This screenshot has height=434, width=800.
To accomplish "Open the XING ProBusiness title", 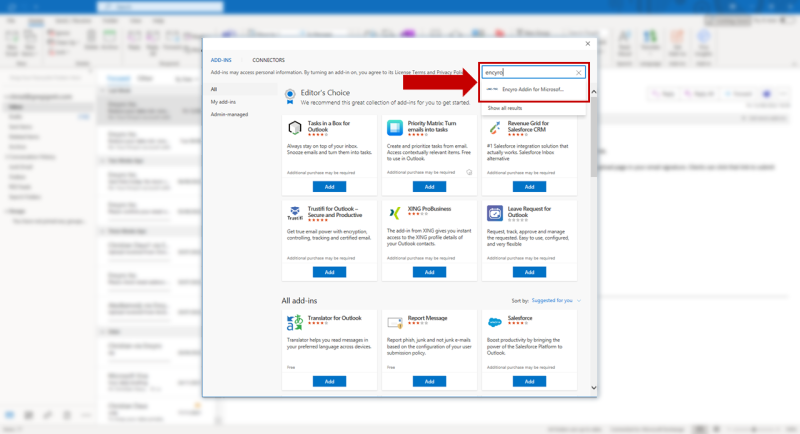I will (x=429, y=209).
